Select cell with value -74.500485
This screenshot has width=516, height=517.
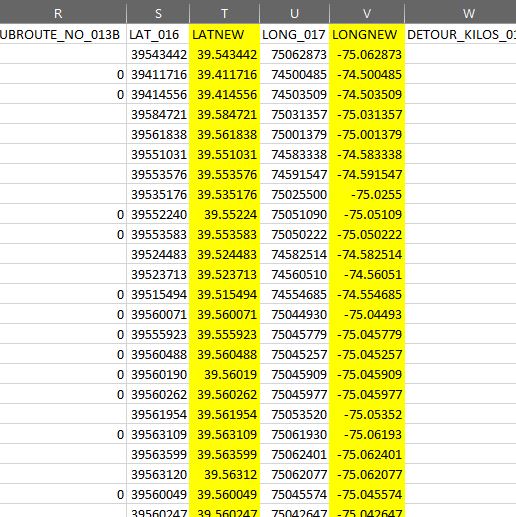[367, 74]
